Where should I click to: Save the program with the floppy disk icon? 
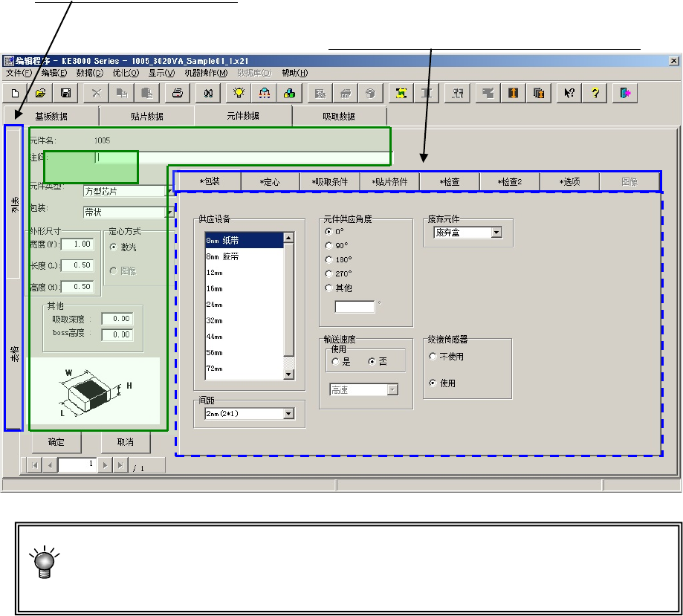point(65,93)
